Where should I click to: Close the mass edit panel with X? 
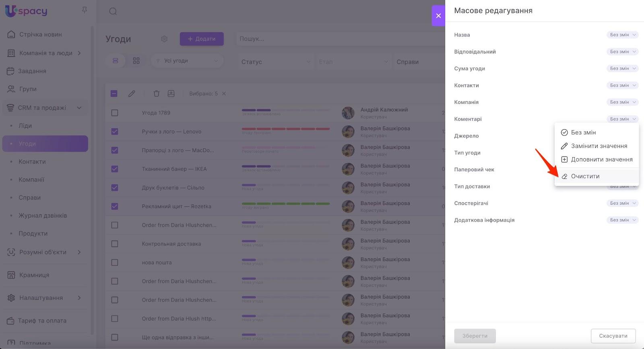click(x=438, y=16)
